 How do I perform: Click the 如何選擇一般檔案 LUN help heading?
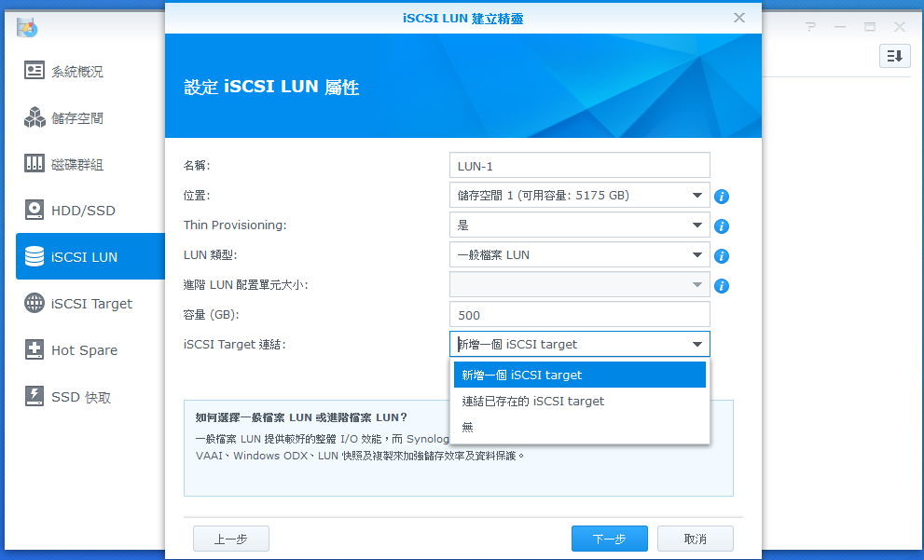click(x=301, y=417)
